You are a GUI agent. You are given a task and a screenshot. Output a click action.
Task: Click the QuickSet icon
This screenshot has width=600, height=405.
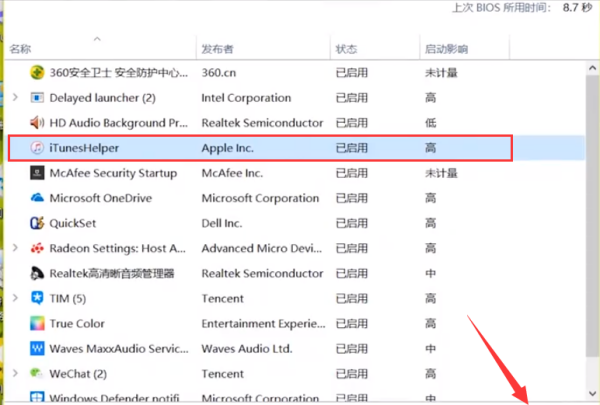point(37,223)
